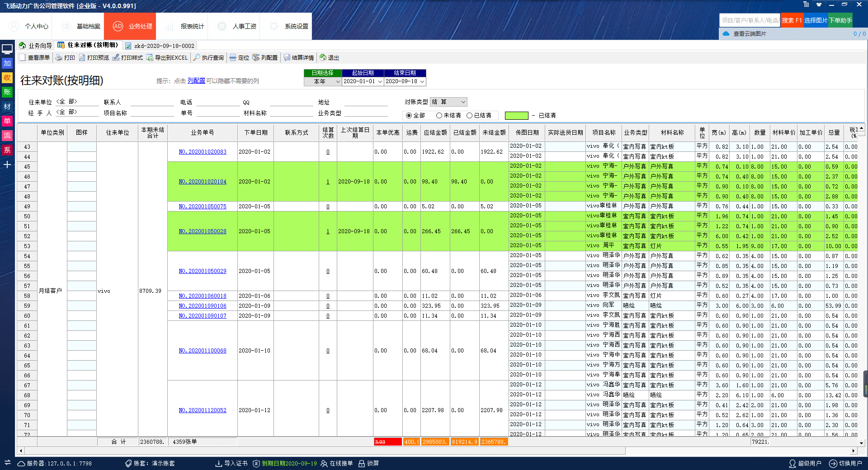This screenshot has width=868, height=470.
Task: Select the 已结清 (Settled) radio button
Action: coord(469,116)
